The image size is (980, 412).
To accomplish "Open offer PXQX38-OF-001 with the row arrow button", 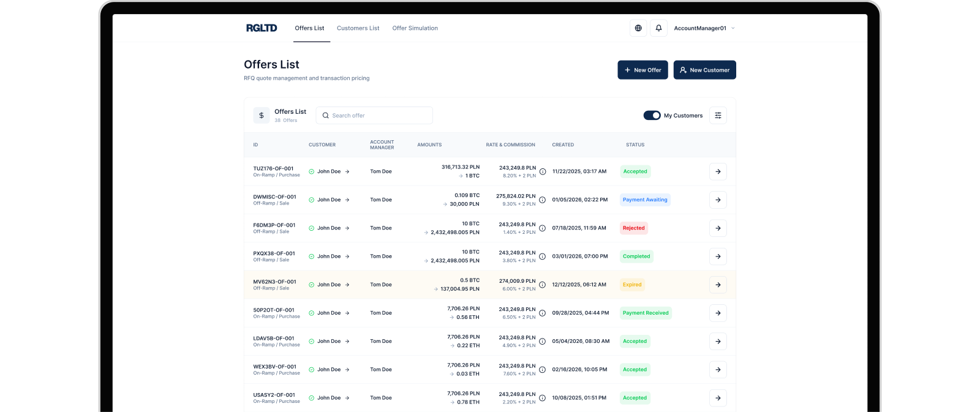I will click(718, 257).
